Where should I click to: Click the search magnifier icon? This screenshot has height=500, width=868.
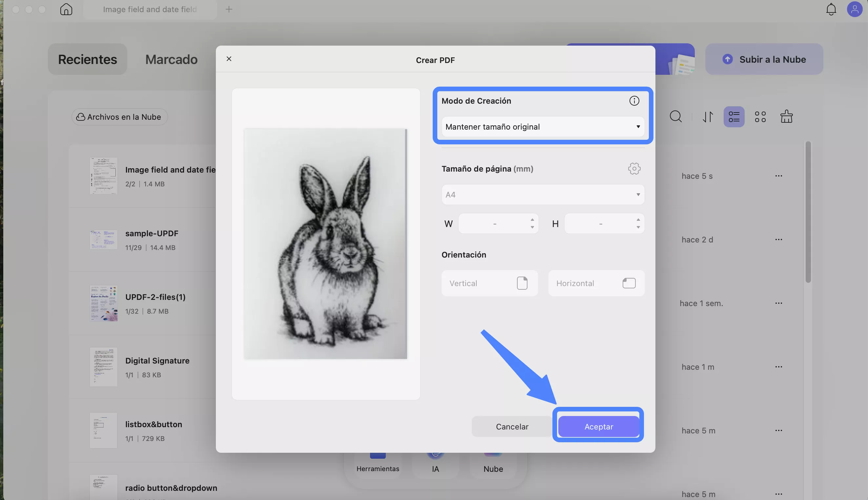(675, 117)
